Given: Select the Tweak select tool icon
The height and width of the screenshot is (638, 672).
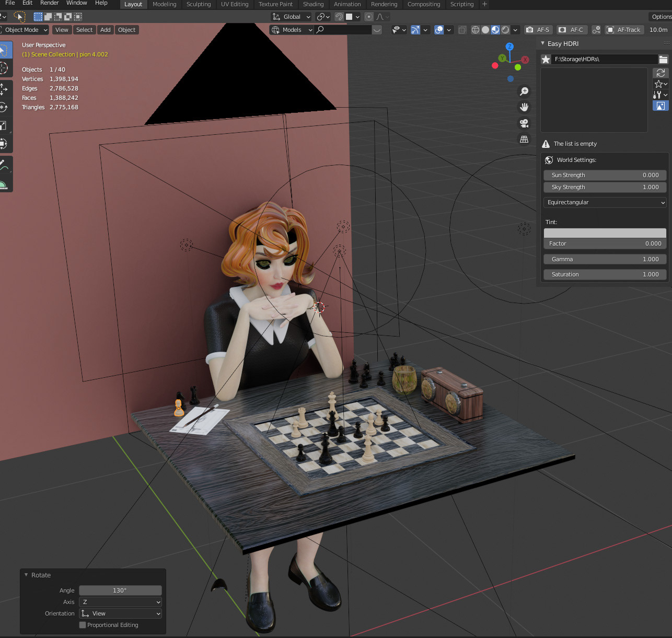Looking at the screenshot, I should tap(19, 17).
